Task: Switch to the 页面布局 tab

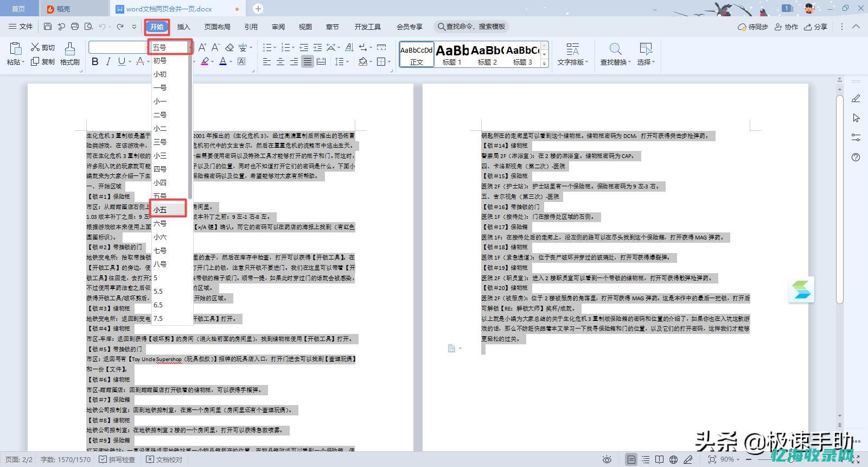Action: pyautogui.click(x=217, y=27)
